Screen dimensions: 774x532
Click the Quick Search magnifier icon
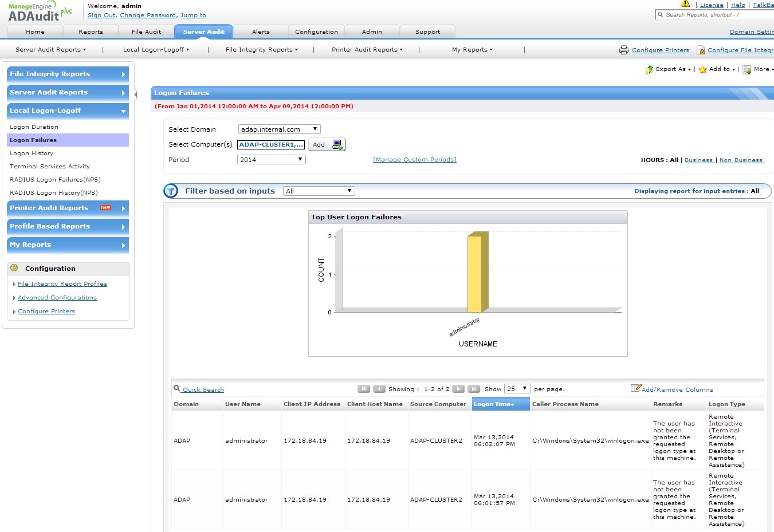(x=177, y=389)
